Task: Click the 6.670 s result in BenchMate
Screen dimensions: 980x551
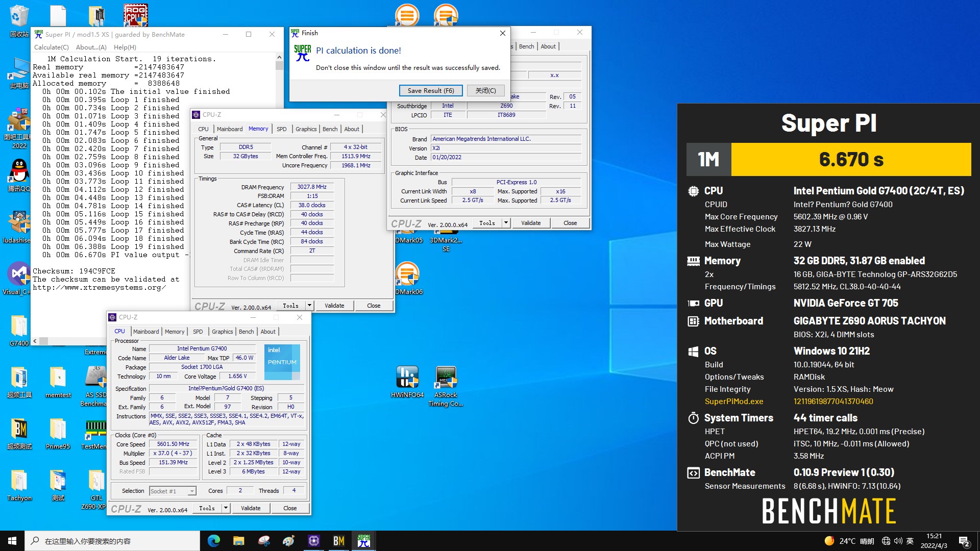Action: (x=851, y=159)
